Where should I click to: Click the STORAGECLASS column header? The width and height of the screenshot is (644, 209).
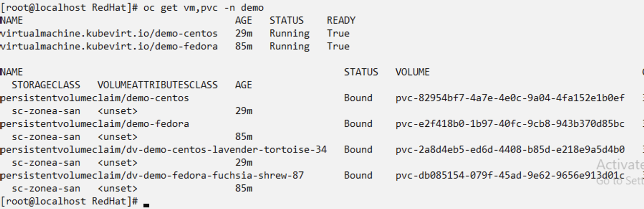click(x=46, y=85)
